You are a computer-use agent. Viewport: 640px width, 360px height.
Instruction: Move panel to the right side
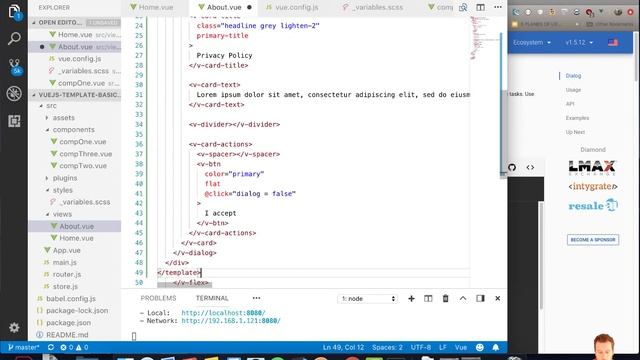pyautogui.click(x=480, y=298)
